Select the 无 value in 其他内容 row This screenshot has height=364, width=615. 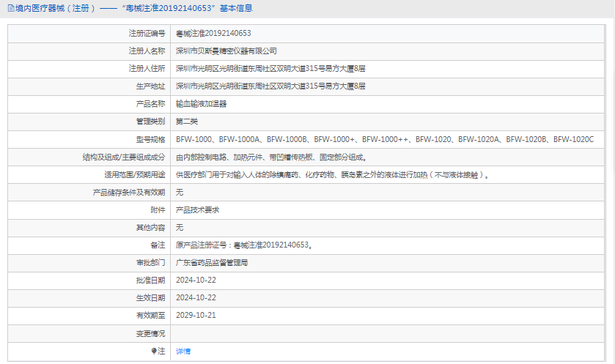pos(180,228)
